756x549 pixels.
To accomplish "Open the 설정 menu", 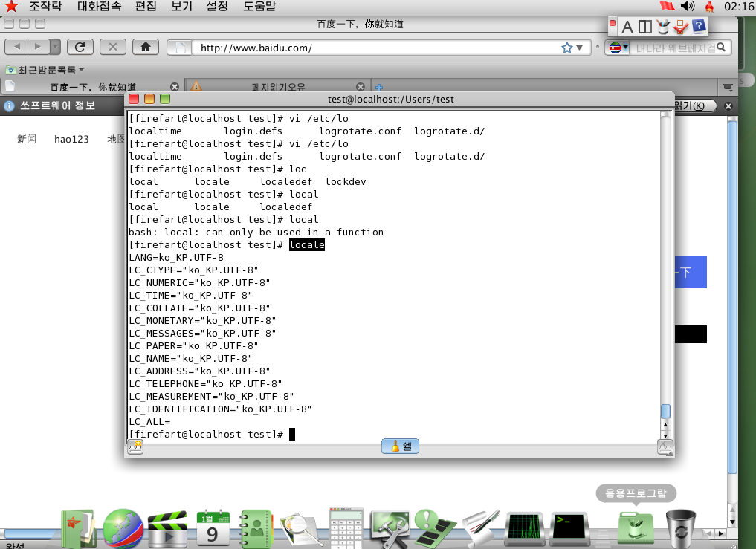I will [217, 7].
